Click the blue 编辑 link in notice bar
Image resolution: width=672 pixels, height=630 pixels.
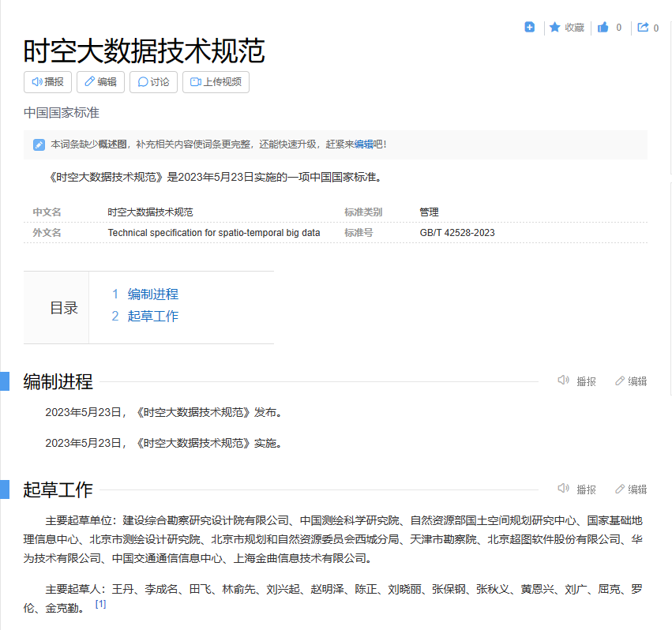pyautogui.click(x=363, y=144)
